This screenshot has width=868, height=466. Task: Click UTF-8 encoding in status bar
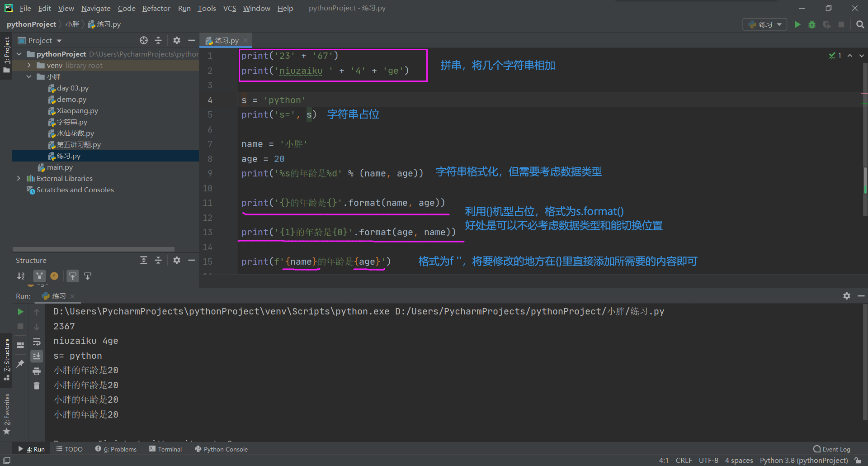[708, 460]
